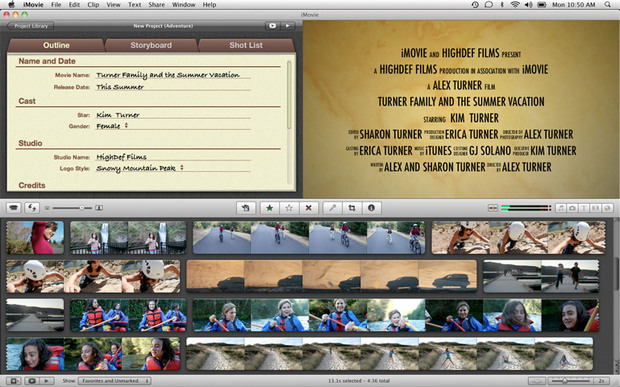
Task: Click the large thumbnail size icon
Action: click(x=99, y=208)
